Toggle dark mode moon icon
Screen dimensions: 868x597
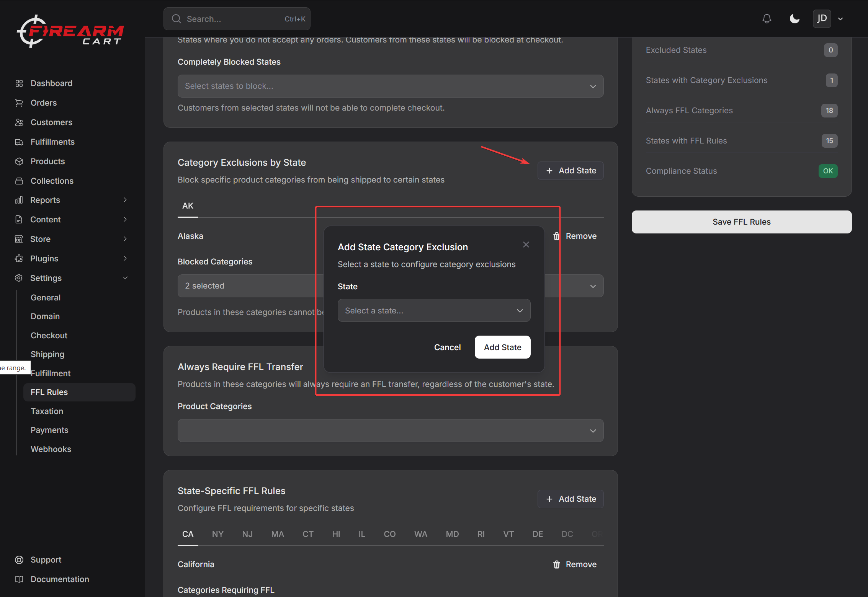coord(794,19)
